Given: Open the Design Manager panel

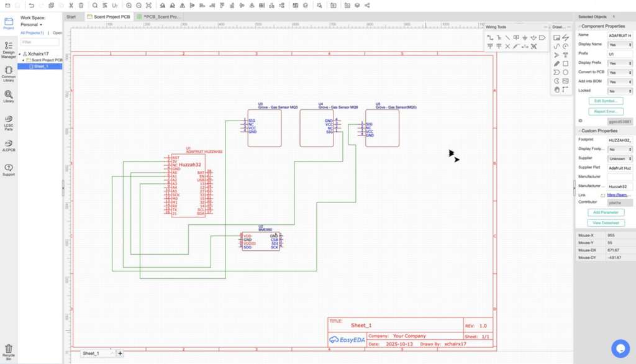Looking at the screenshot, I should (9, 49).
